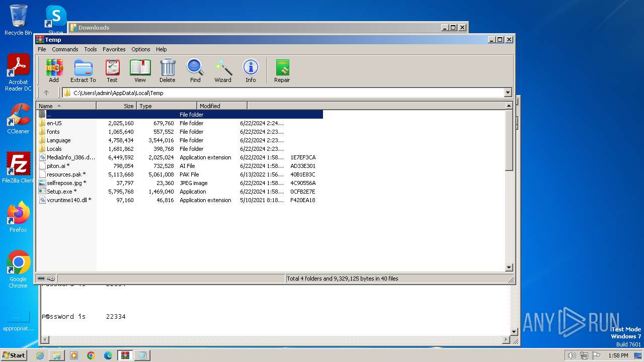This screenshot has width=644, height=362.
Task: Select the appropriat... desktop file icon
Action: tap(18, 322)
